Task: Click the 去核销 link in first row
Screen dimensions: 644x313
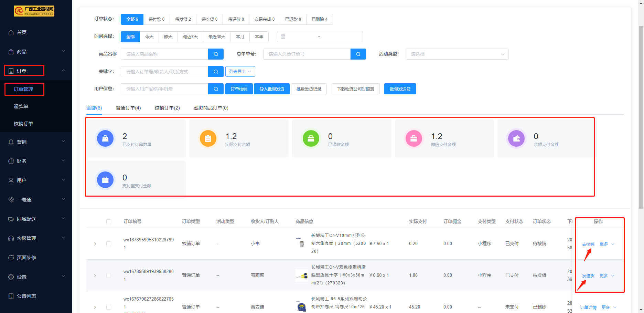Action: coord(588,244)
